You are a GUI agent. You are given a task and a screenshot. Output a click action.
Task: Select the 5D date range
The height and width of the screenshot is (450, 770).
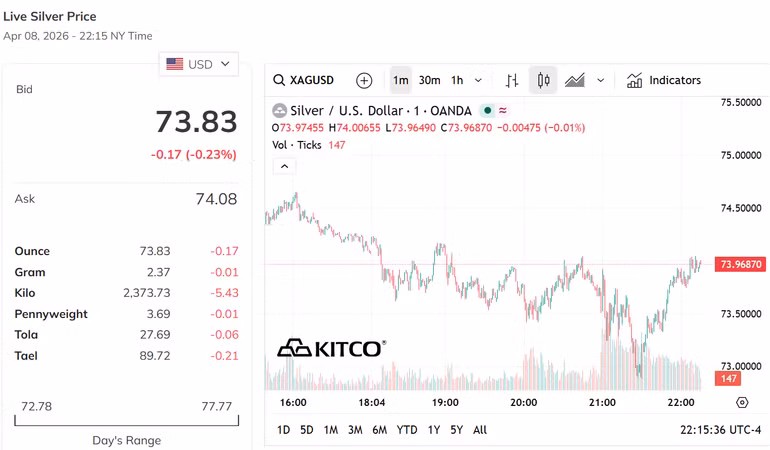point(306,430)
